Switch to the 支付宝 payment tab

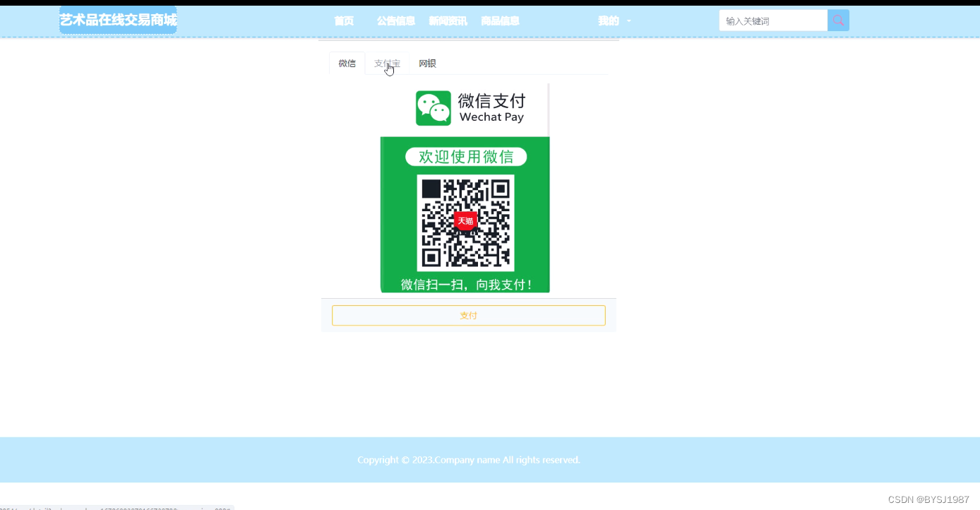tap(387, 64)
